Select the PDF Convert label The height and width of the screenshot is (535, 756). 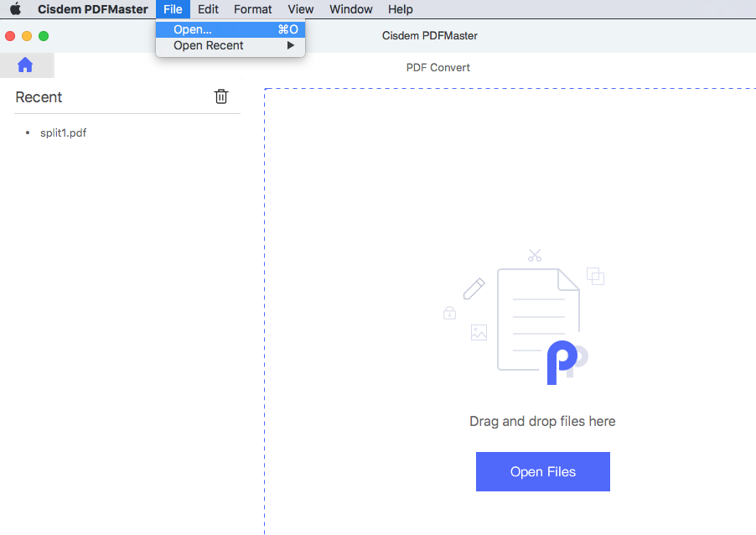pos(438,68)
